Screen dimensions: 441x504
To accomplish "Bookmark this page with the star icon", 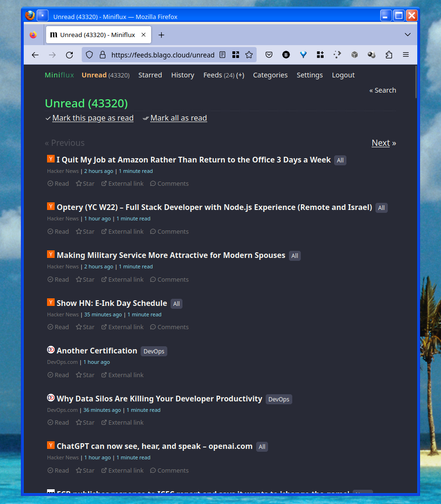I will [249, 55].
